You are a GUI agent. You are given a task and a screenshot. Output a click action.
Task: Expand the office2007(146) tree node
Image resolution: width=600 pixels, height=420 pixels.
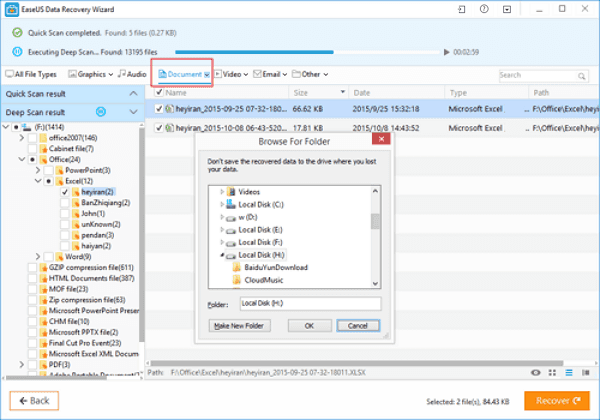pyautogui.click(x=22, y=138)
